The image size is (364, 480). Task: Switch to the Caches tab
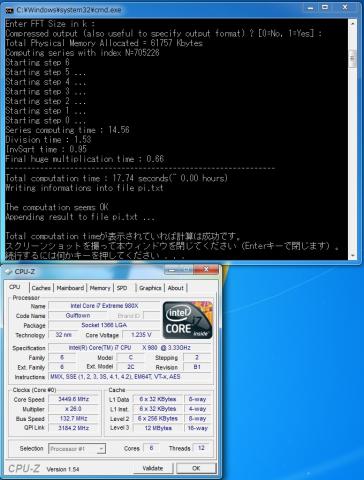[x=41, y=288]
